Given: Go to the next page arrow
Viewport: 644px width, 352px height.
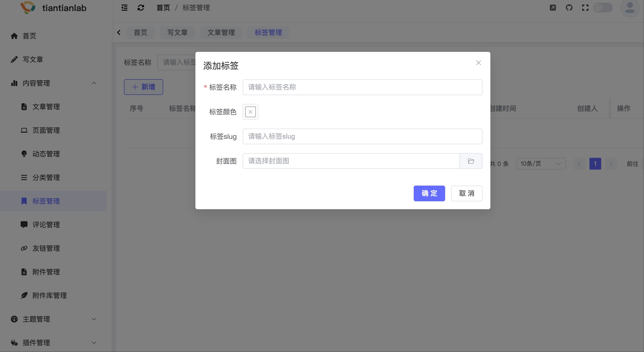Looking at the screenshot, I should click(x=611, y=164).
